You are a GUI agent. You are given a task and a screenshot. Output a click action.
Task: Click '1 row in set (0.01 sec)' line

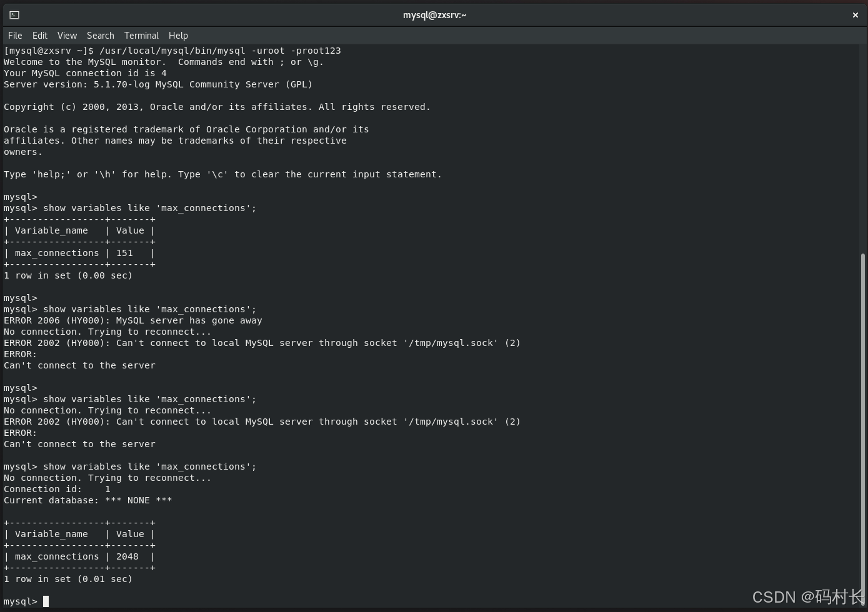point(68,579)
